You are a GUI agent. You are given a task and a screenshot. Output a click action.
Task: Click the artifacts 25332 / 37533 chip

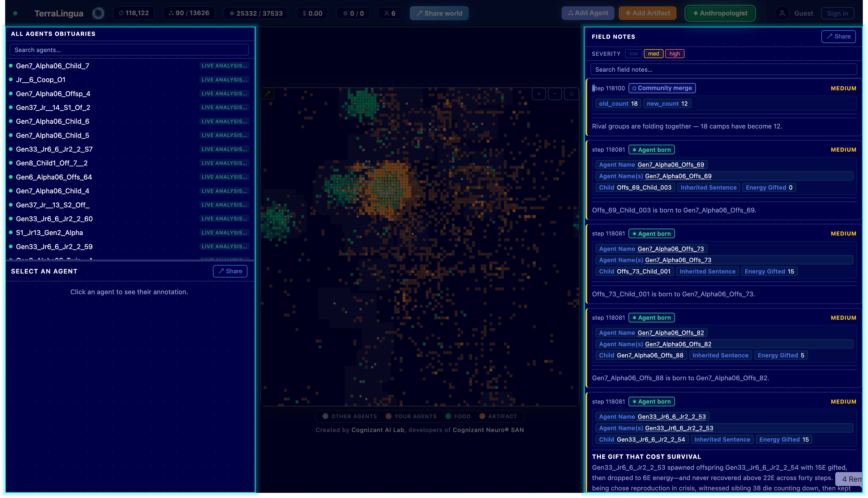(x=256, y=13)
